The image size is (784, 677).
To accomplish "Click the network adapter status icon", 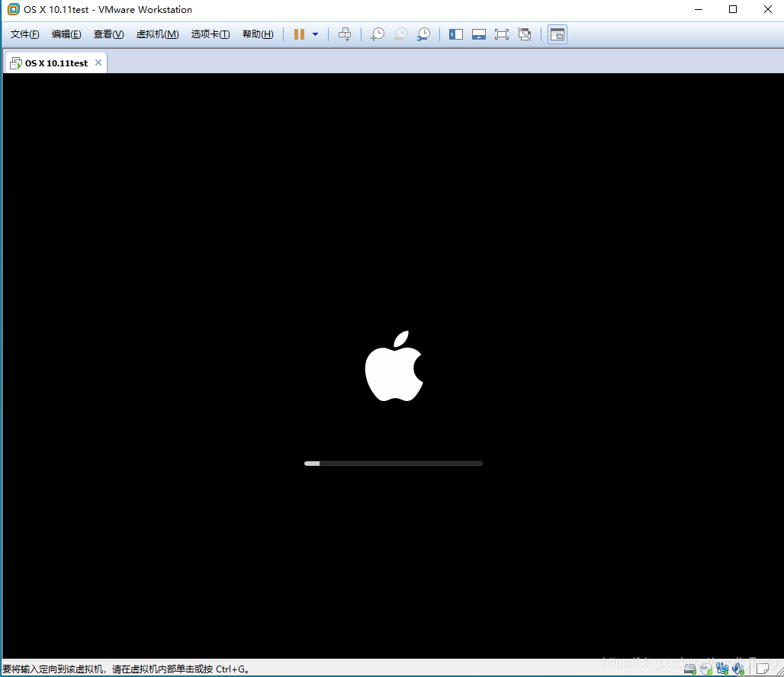I will point(722,669).
